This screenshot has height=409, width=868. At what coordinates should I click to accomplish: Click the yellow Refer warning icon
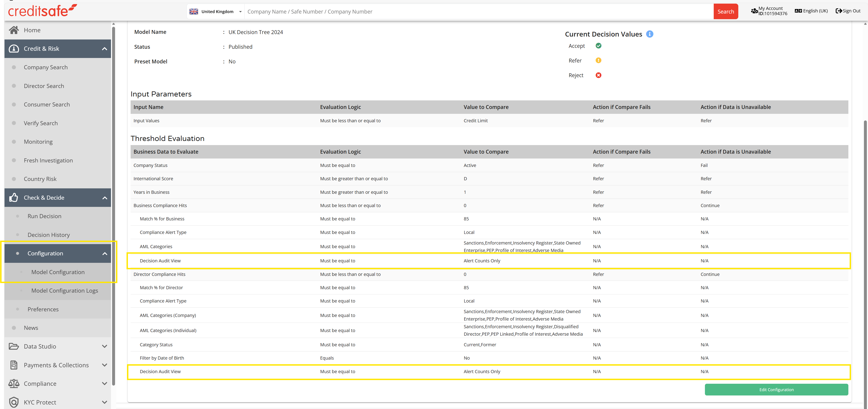(x=598, y=60)
